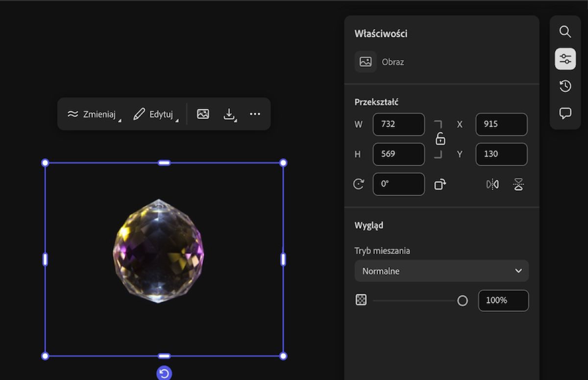
Task: Click the Y position field showing 130
Action: (x=501, y=154)
